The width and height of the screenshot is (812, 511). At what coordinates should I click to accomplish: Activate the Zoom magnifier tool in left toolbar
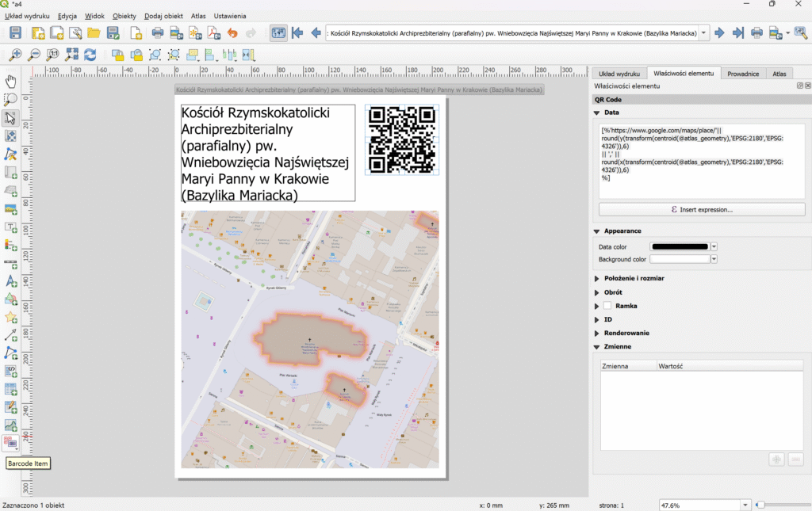(x=11, y=99)
